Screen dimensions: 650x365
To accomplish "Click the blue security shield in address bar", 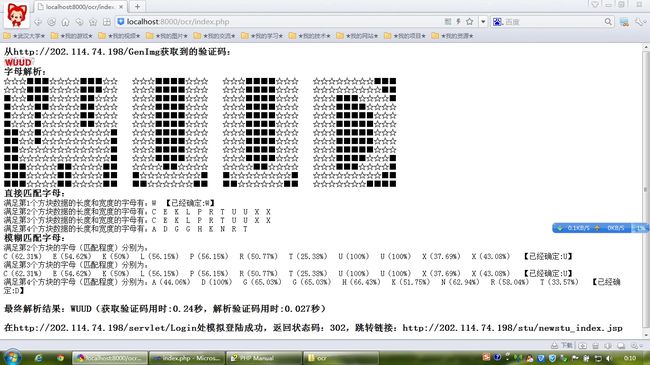I will click(121, 22).
